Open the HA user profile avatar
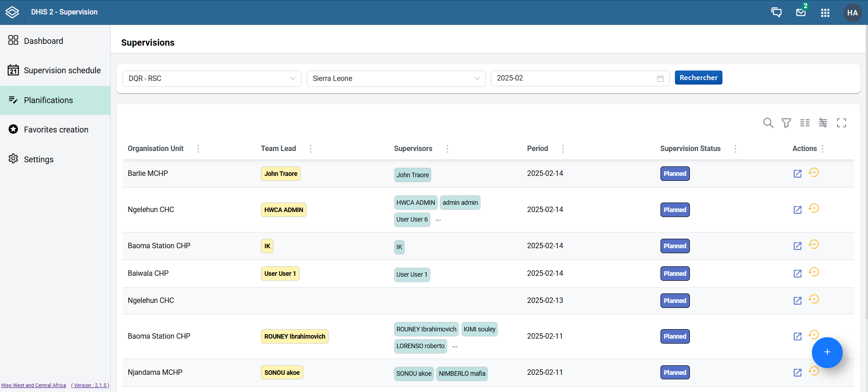The height and width of the screenshot is (392, 868). [x=852, y=13]
